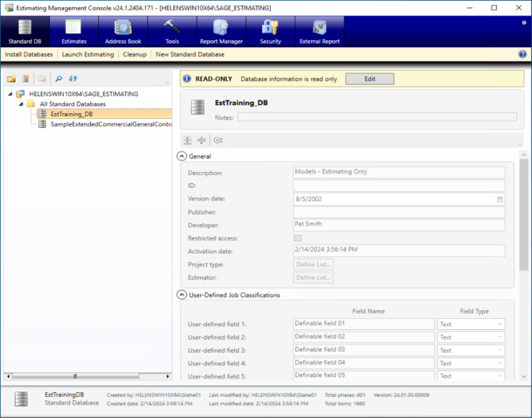Click the Definable field 03 name box
532x418 pixels.
364,350
